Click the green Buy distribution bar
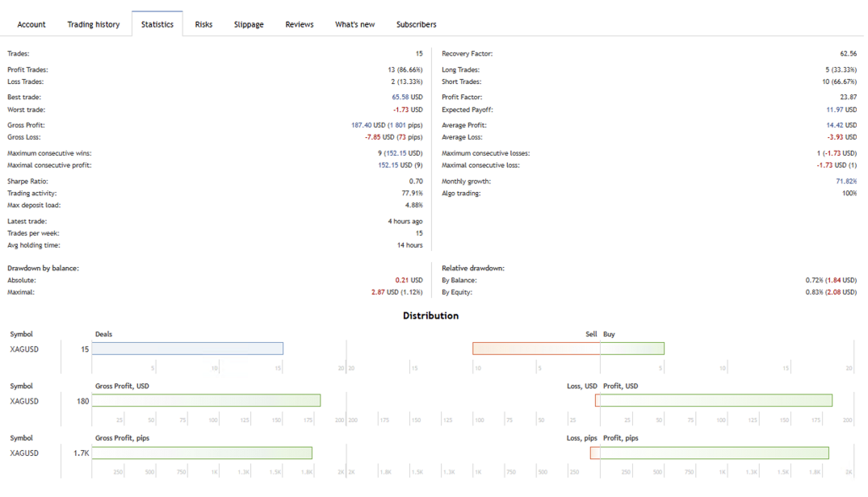This screenshot has height=497, width=868. pos(632,349)
